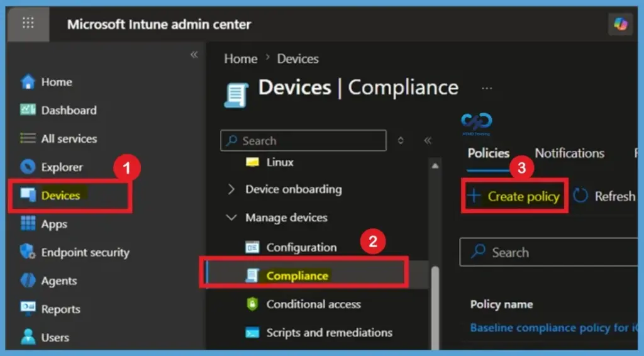Click the Refresh button label
644x356 pixels.
(x=615, y=196)
